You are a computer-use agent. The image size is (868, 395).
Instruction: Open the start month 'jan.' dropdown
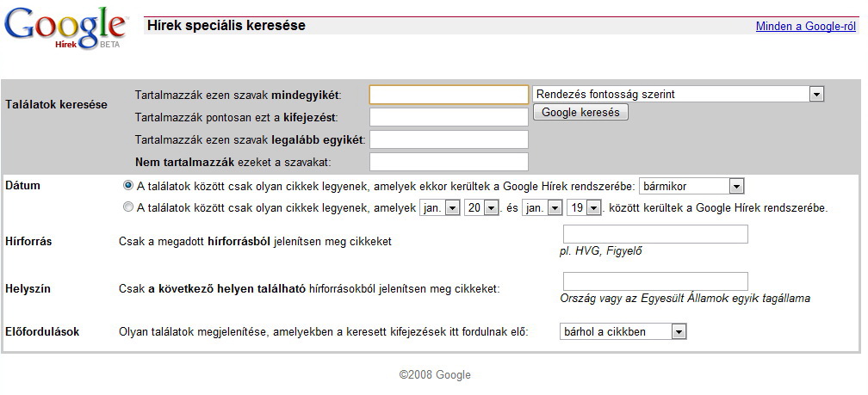(440, 208)
